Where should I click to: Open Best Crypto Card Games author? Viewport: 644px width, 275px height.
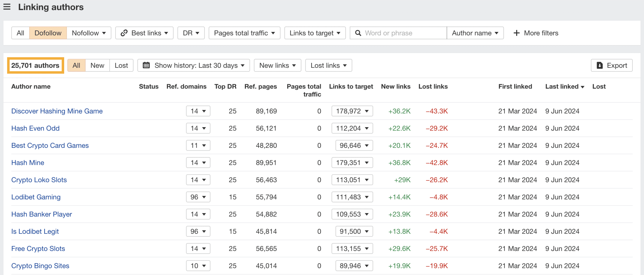point(50,146)
